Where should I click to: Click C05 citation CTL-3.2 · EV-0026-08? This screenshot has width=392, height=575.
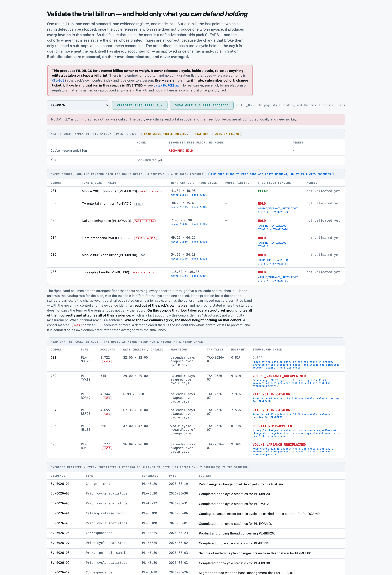273,263
